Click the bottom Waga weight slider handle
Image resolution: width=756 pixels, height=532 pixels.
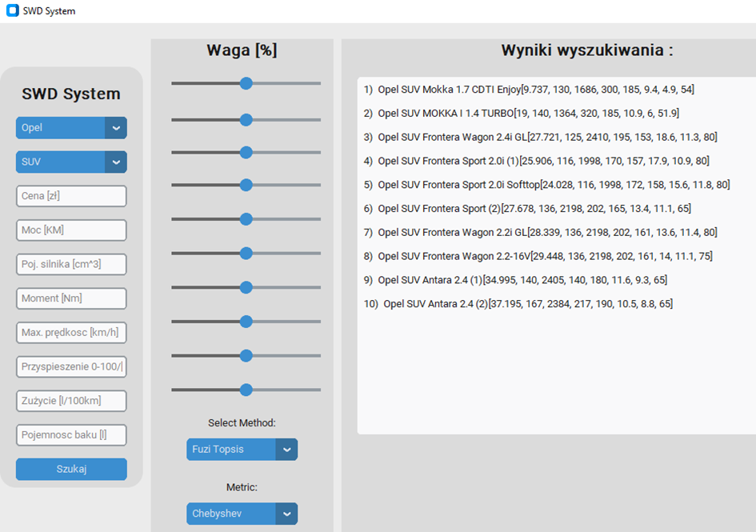click(x=246, y=390)
